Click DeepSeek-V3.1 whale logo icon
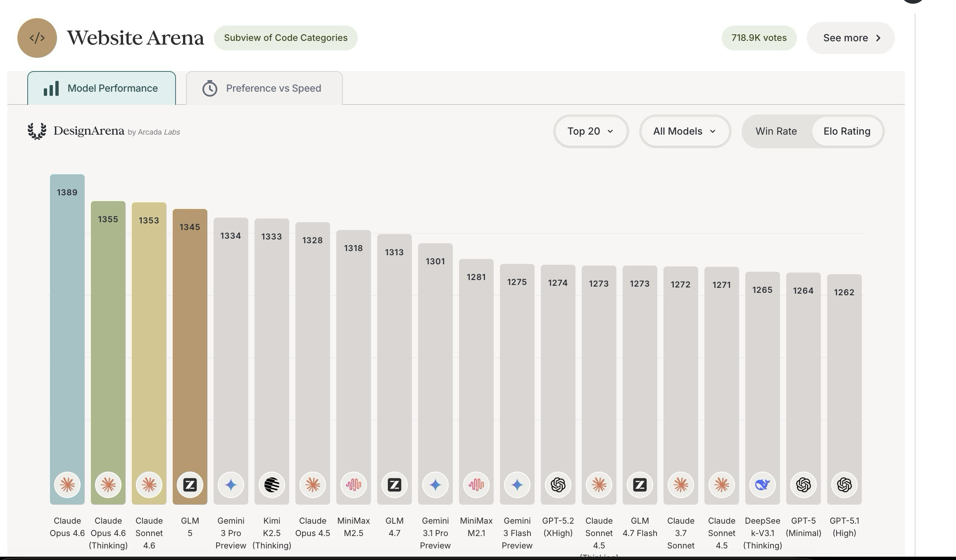The height and width of the screenshot is (560, 956). click(762, 484)
